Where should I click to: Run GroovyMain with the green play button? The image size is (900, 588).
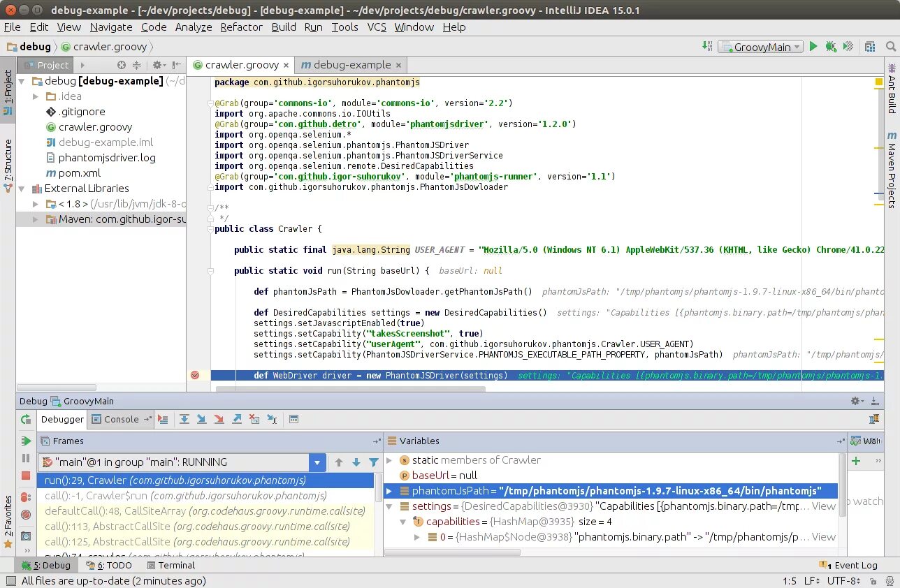click(813, 47)
